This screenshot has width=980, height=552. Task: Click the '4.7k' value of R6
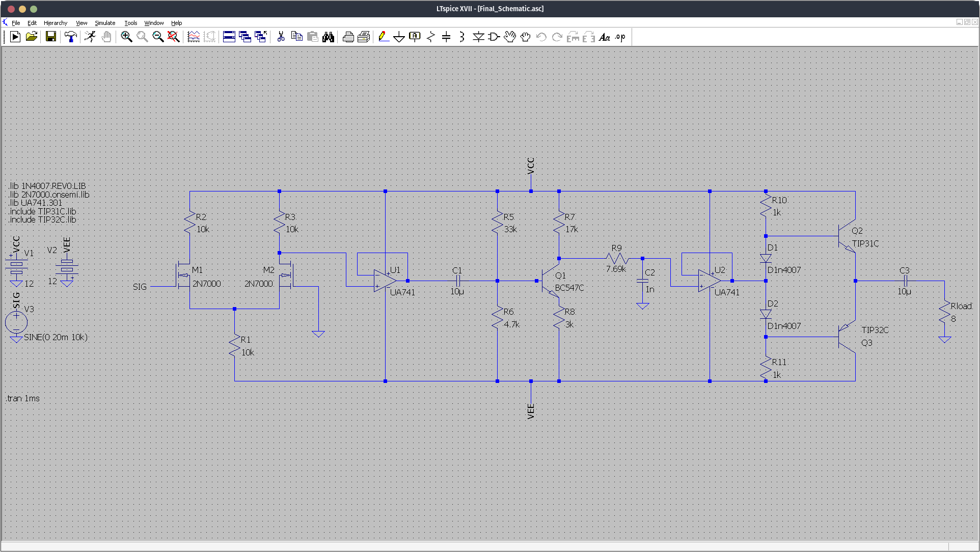tap(512, 324)
